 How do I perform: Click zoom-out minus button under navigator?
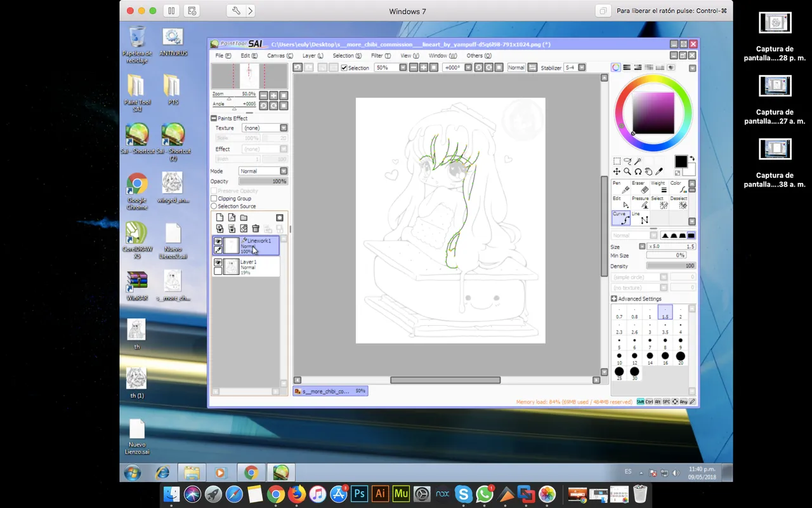point(263,95)
